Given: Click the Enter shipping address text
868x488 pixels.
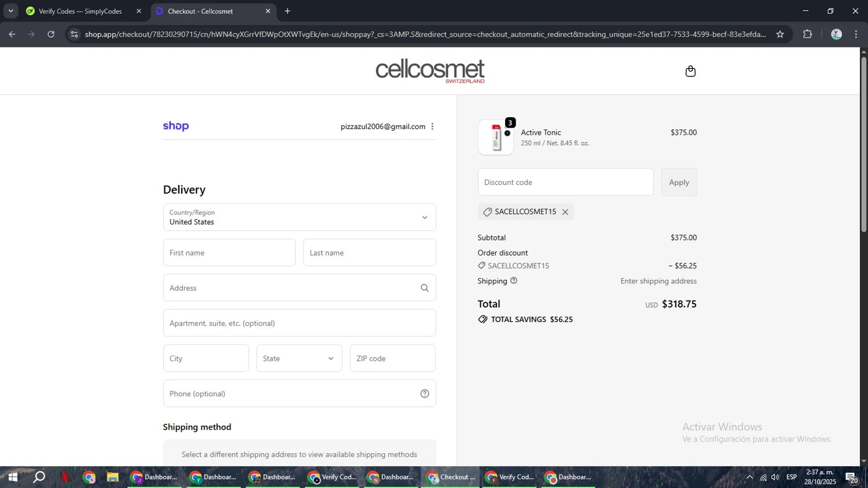Looking at the screenshot, I should [x=659, y=281].
